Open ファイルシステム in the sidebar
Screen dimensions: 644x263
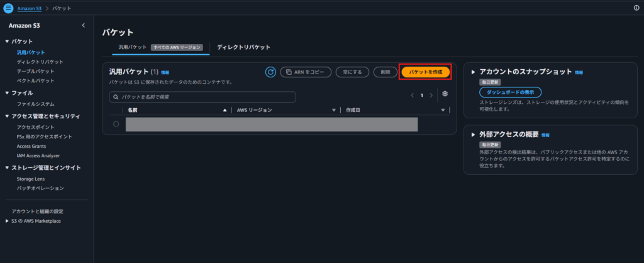coord(35,104)
